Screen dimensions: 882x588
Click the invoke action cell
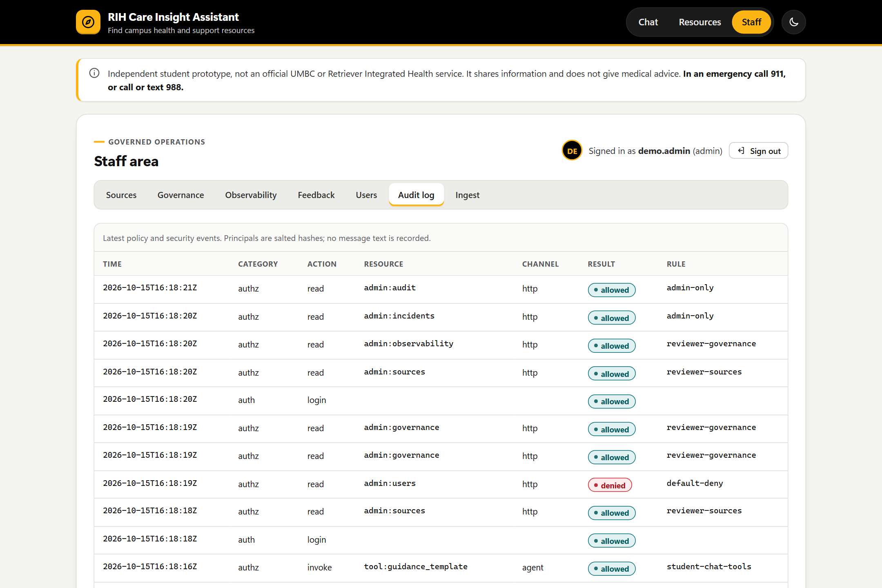point(320,568)
